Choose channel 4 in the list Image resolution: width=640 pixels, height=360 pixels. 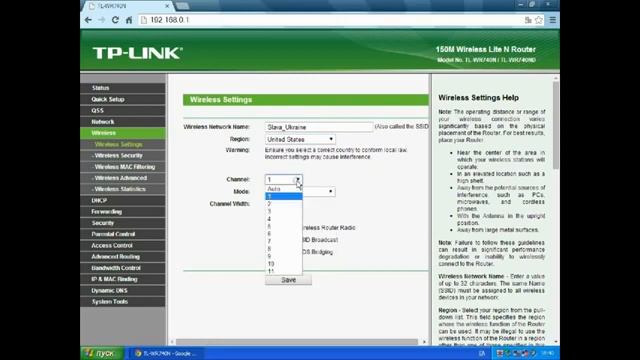(284, 219)
